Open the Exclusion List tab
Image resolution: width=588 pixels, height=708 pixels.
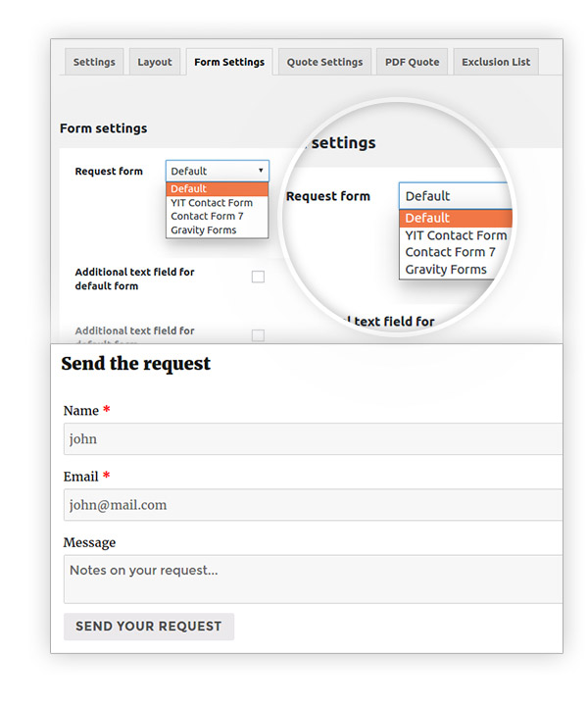pos(496,62)
